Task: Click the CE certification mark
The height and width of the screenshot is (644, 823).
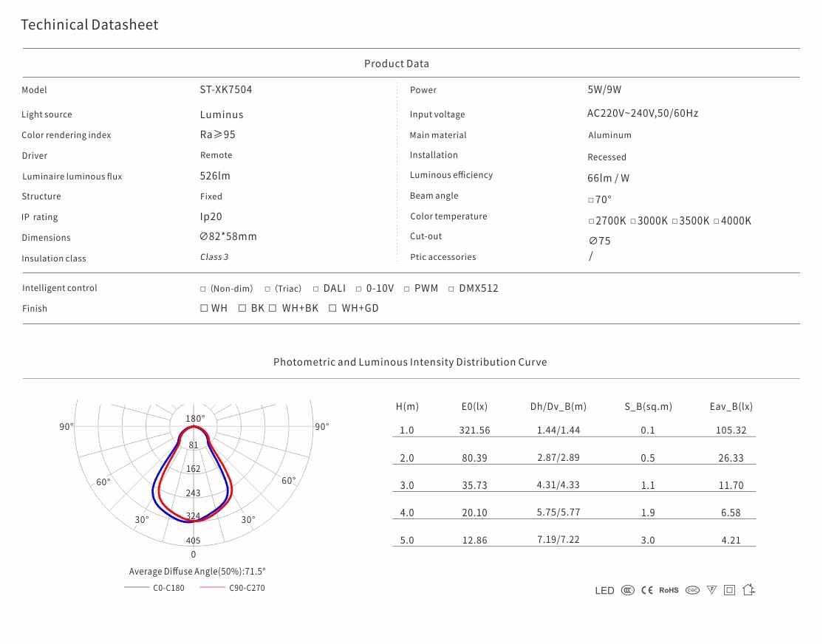Action: click(x=647, y=590)
